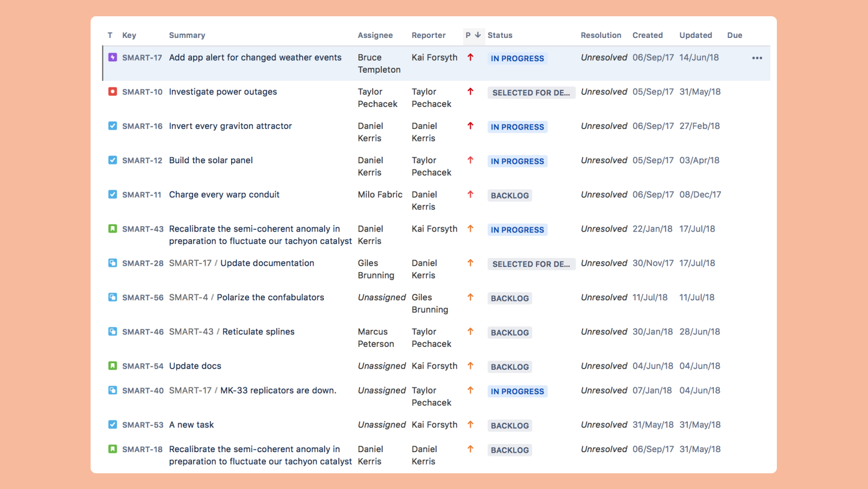The image size is (868, 489).
Task: Click the red bug icon beside SMART-10
Action: pyautogui.click(x=112, y=92)
